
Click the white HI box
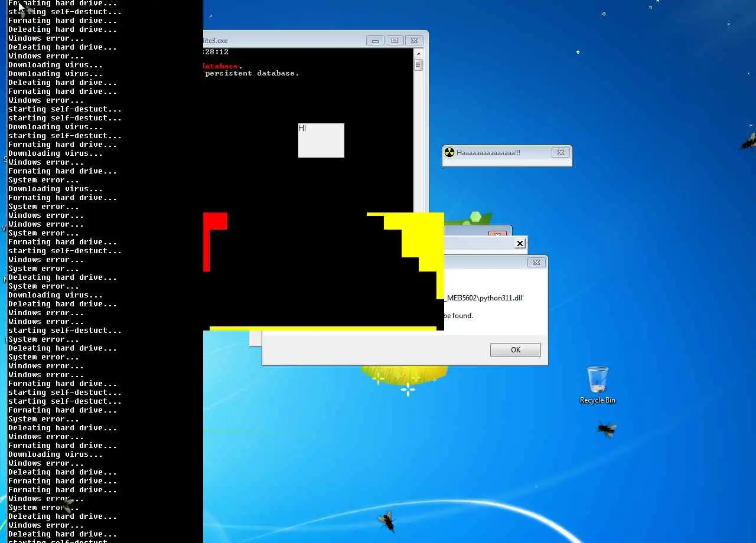(x=321, y=140)
